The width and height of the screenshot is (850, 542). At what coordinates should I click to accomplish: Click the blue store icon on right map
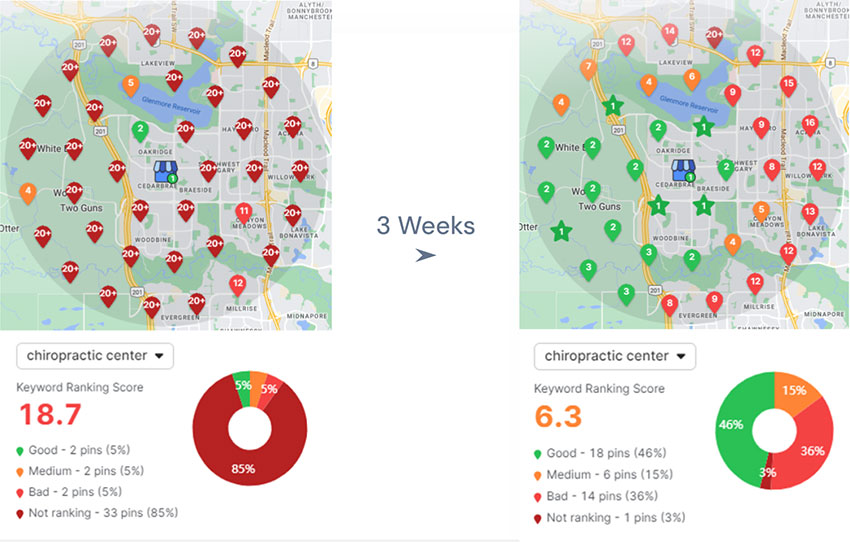[682, 170]
